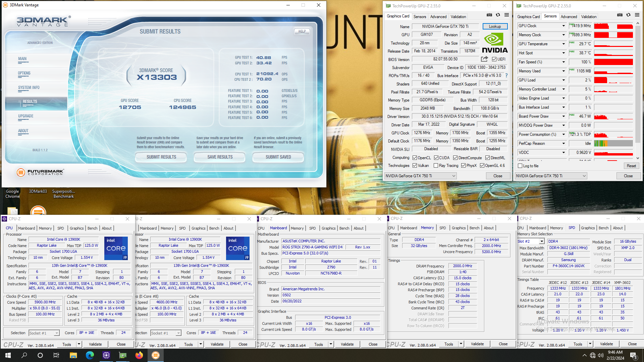Click Validate in the CPU-Z SPD window
Viewport: 644px width, 362px height.
[606, 344]
